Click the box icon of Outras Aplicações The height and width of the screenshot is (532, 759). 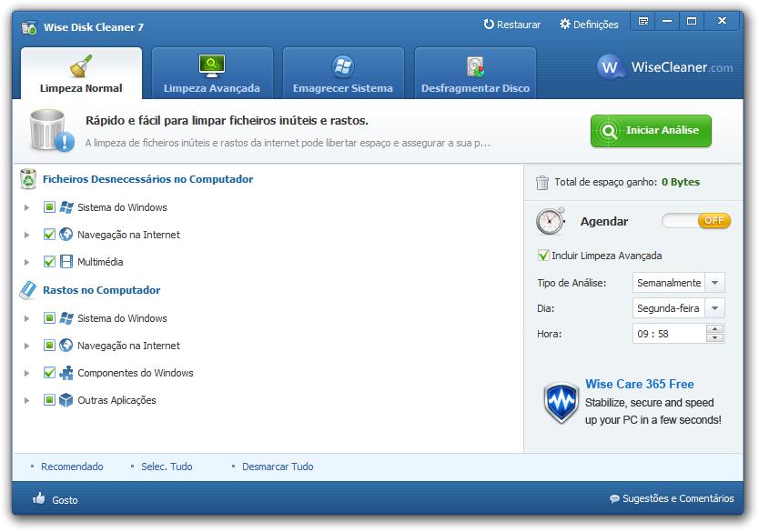click(66, 400)
